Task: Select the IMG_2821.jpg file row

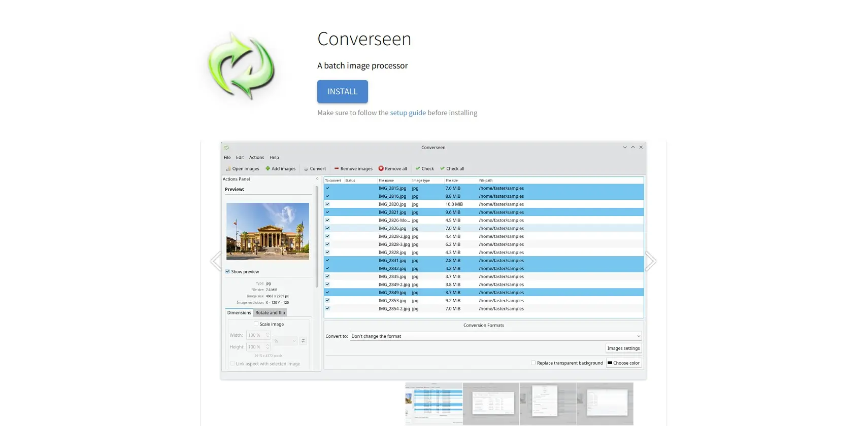Action: (484, 212)
